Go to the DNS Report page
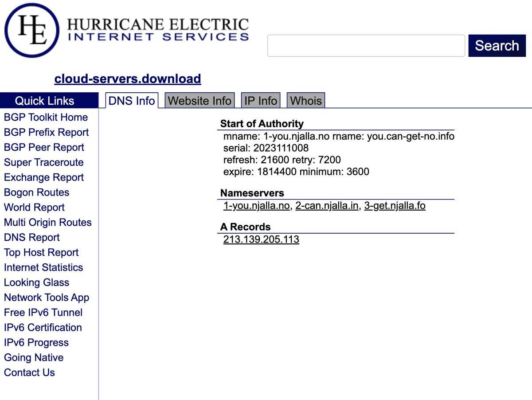 pyautogui.click(x=31, y=238)
